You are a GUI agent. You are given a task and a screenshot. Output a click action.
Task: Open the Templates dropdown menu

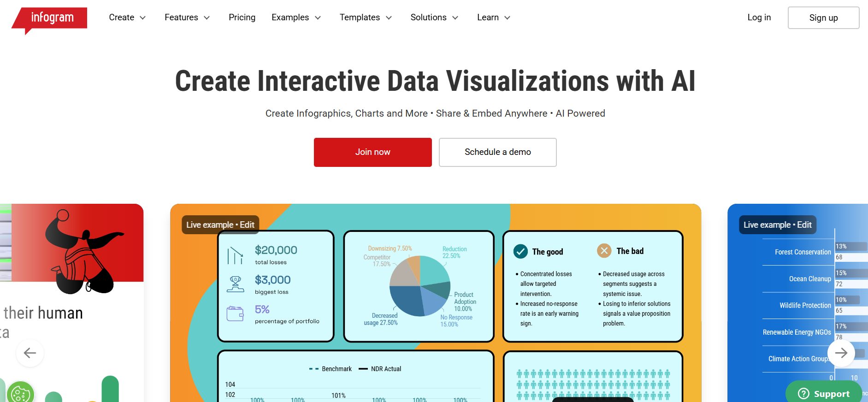click(x=365, y=18)
